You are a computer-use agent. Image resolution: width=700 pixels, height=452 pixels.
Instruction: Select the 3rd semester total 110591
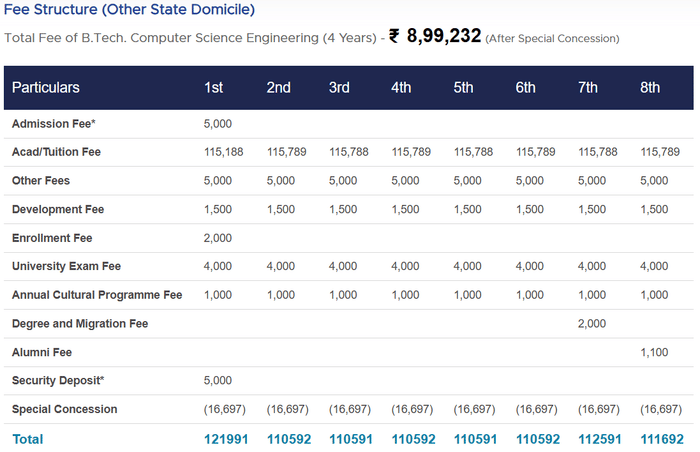(x=351, y=439)
